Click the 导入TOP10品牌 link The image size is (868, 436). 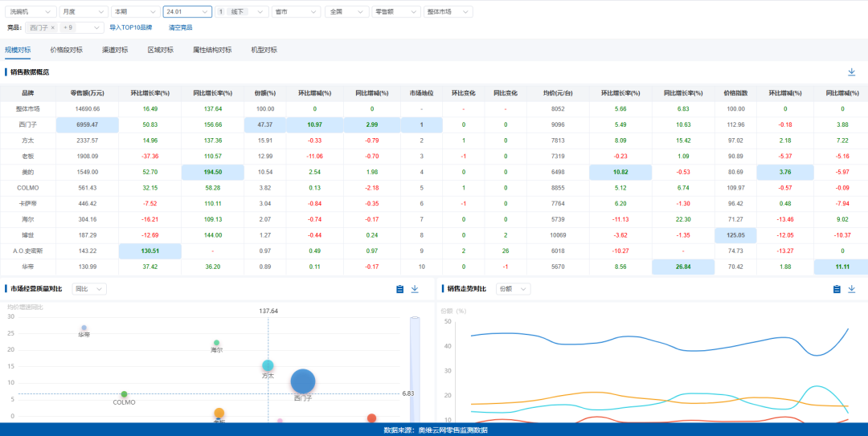(130, 27)
